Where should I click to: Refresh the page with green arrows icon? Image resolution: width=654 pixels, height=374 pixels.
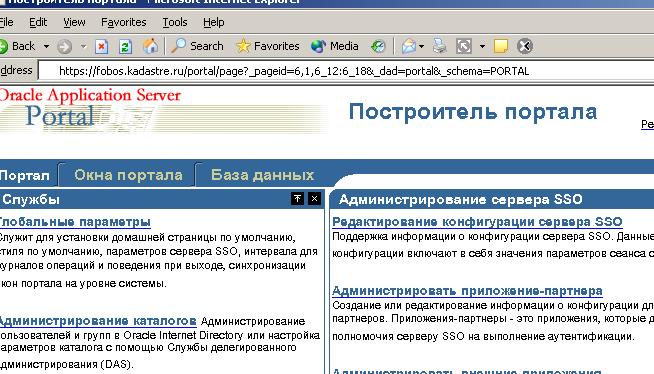point(125,46)
